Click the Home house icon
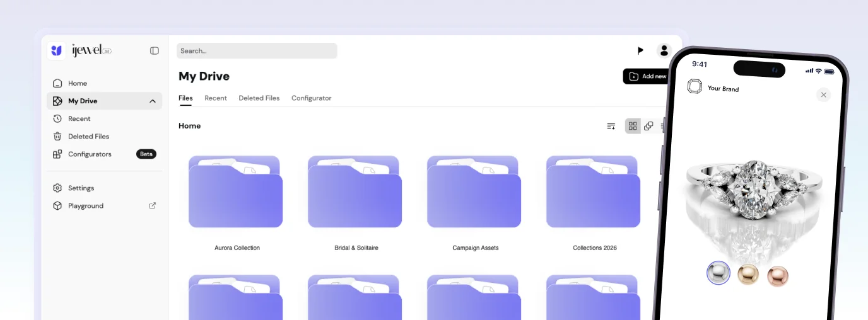Screen dimensions: 868x320 [x=57, y=83]
